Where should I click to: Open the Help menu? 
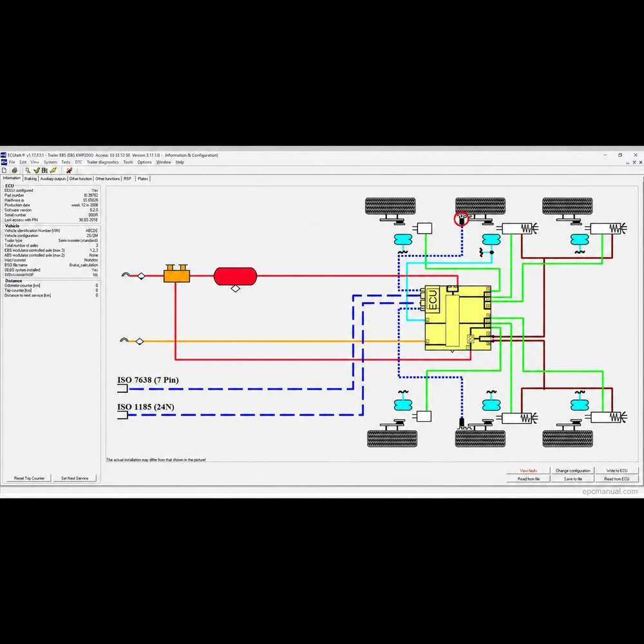(180, 162)
